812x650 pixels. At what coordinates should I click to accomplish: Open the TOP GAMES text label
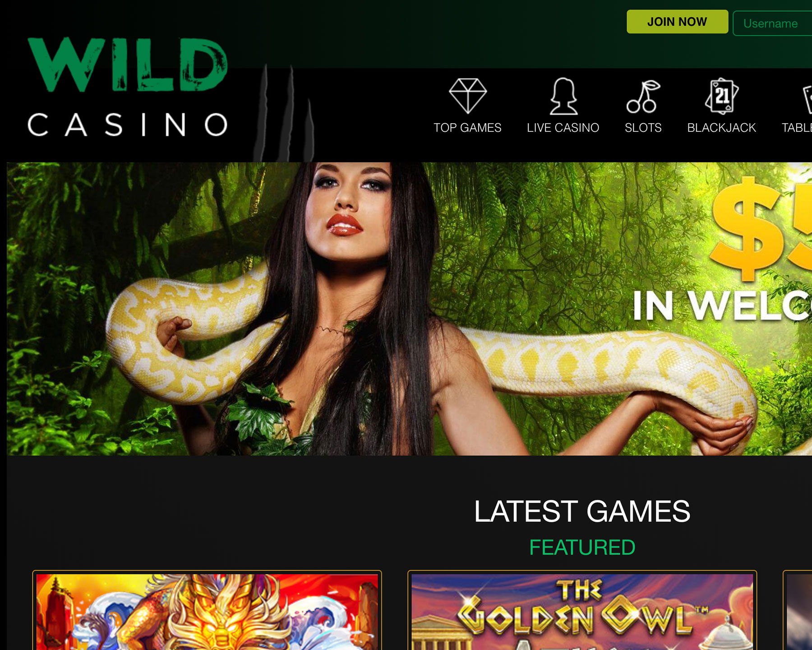click(x=467, y=128)
